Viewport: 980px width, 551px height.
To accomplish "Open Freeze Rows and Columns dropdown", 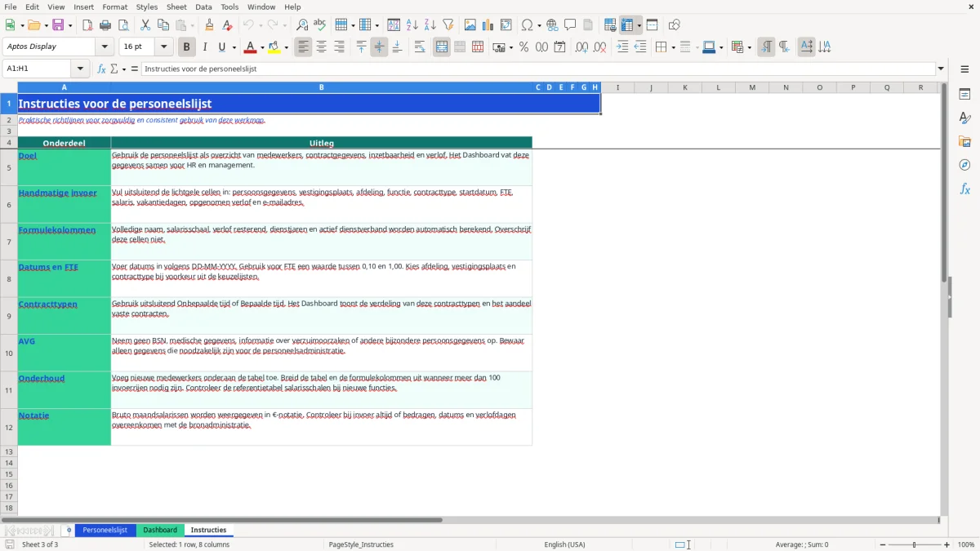I will click(639, 25).
